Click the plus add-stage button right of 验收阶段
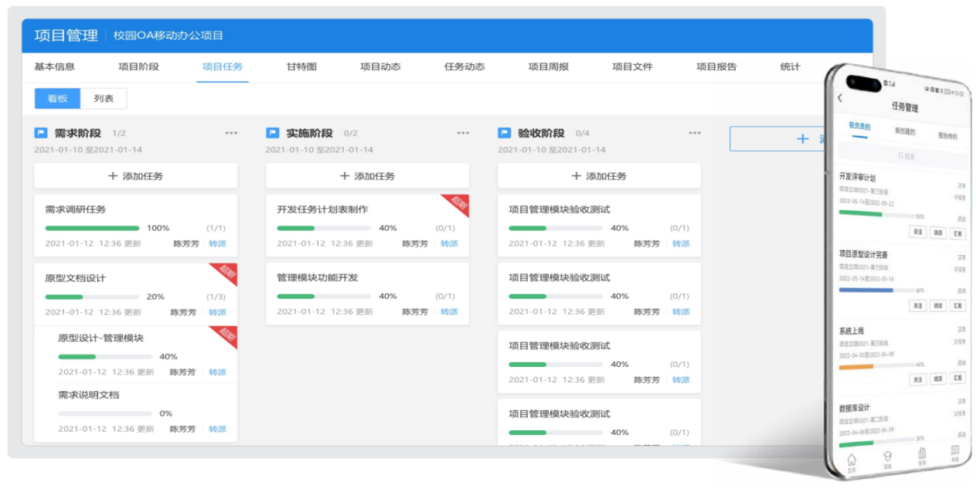The image size is (980, 489). click(x=779, y=138)
